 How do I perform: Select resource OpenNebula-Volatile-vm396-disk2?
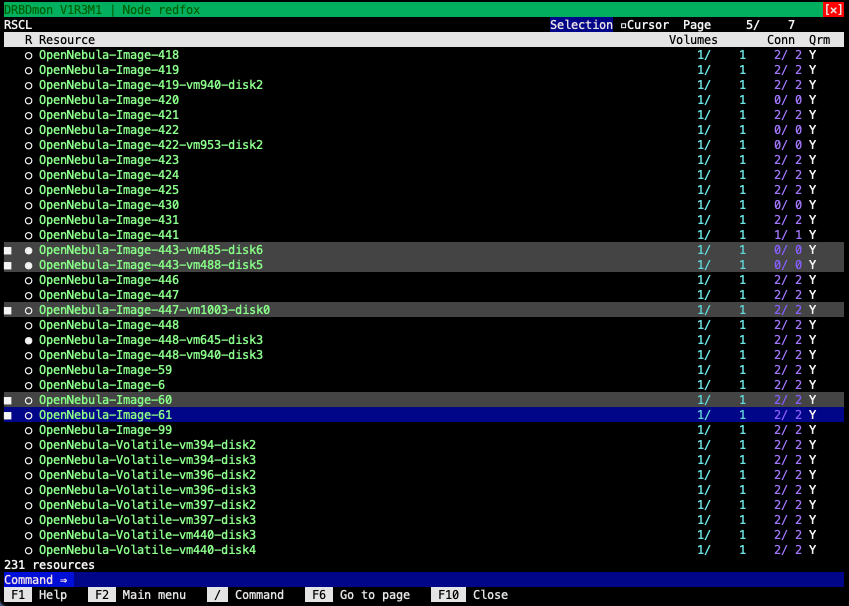coord(147,475)
